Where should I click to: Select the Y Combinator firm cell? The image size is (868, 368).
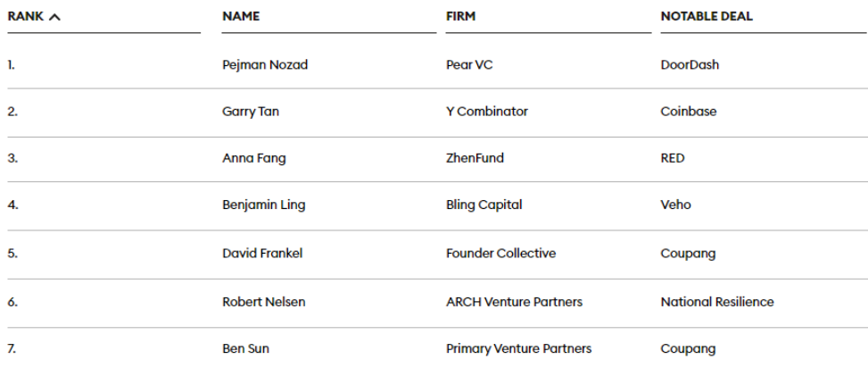(487, 112)
